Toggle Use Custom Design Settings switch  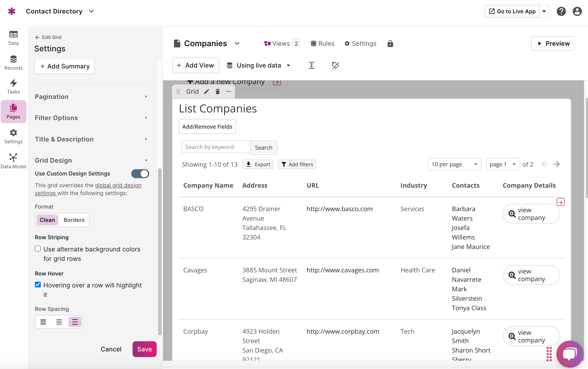point(140,173)
